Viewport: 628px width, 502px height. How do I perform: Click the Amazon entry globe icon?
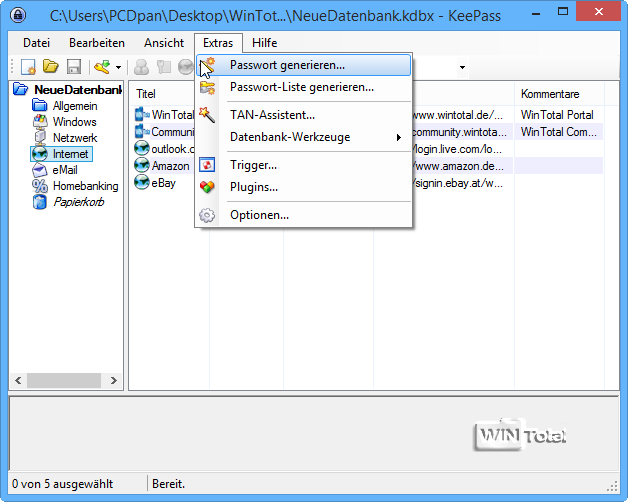(x=142, y=165)
